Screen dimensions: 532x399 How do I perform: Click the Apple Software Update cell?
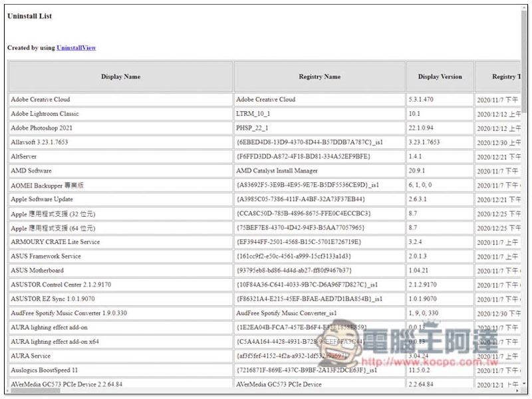(121, 199)
